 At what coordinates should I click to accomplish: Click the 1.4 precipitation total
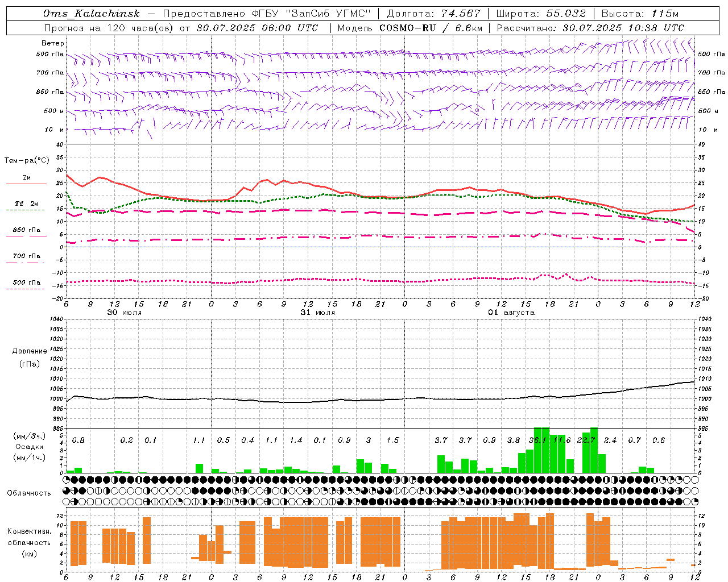[x=296, y=440]
